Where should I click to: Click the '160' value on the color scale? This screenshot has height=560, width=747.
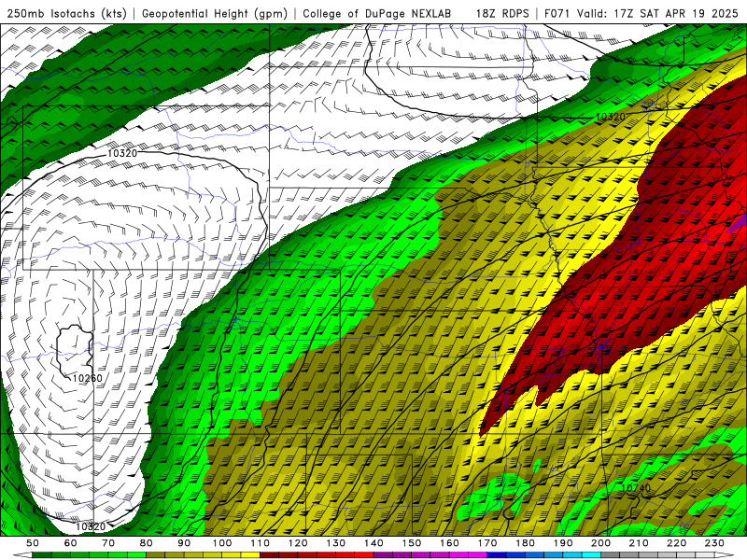coord(449,543)
